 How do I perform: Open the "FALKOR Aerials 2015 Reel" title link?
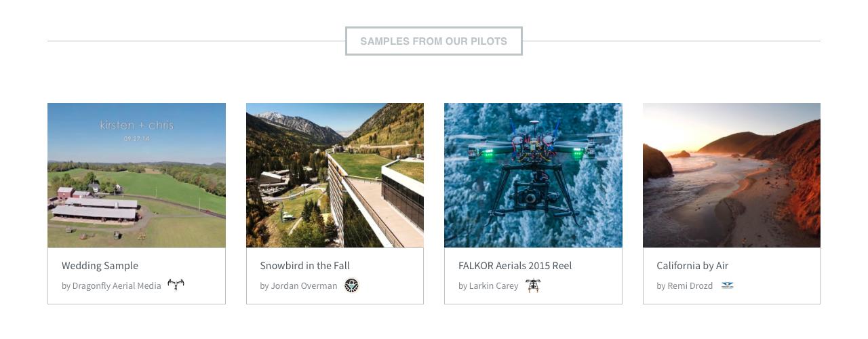(x=515, y=266)
